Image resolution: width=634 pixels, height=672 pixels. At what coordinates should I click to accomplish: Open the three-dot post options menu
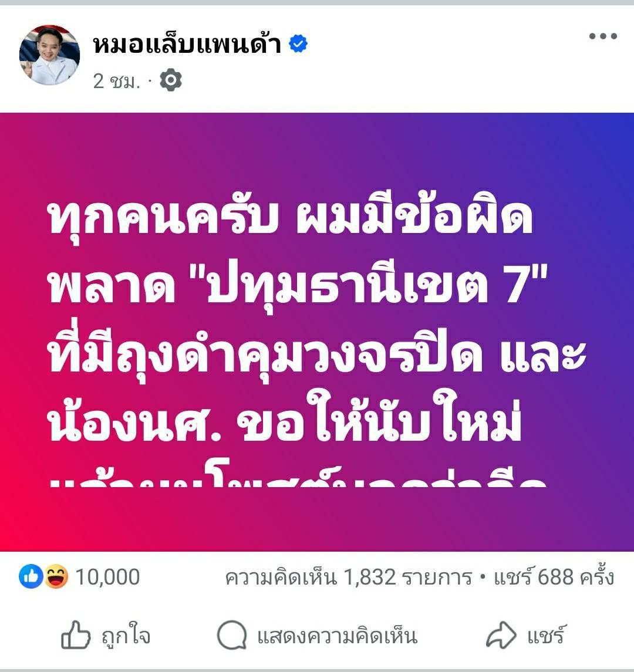pyautogui.click(x=603, y=36)
